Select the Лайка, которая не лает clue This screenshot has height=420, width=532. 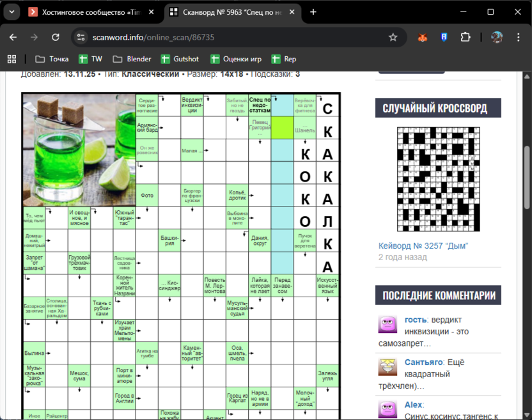click(260, 286)
